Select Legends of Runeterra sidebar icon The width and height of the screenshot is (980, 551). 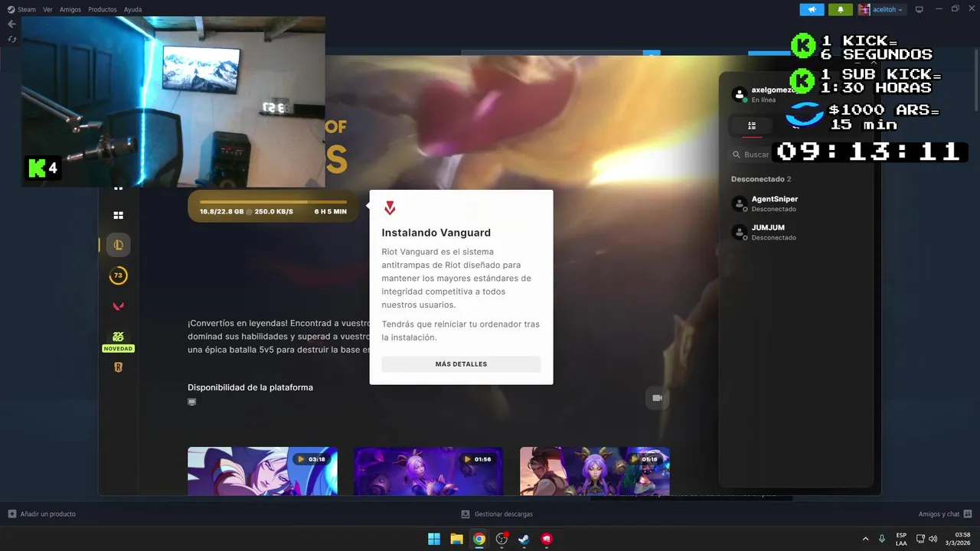tap(118, 367)
